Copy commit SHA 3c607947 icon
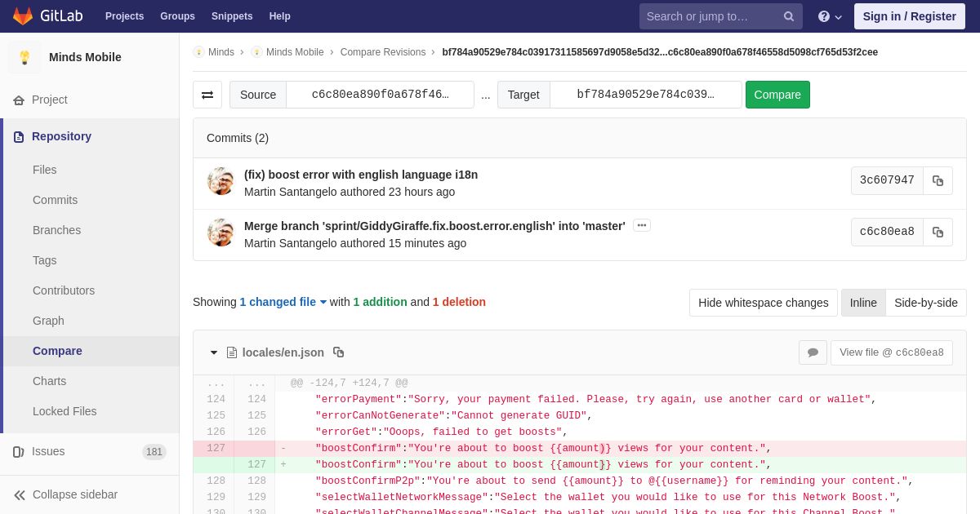The image size is (980, 514). point(938,180)
